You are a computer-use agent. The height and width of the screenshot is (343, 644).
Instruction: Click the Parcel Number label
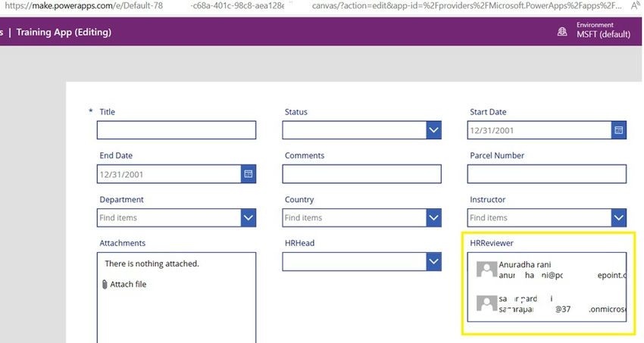[497, 155]
